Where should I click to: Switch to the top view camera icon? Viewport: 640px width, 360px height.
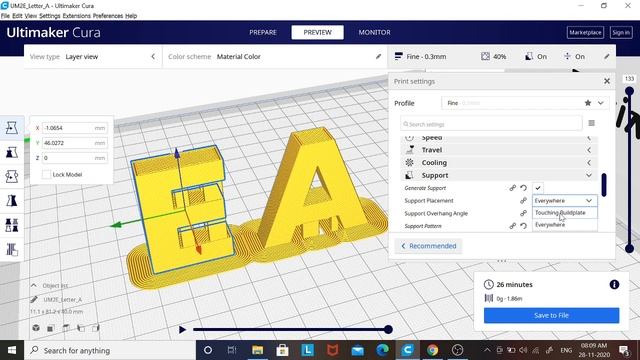coord(66,328)
